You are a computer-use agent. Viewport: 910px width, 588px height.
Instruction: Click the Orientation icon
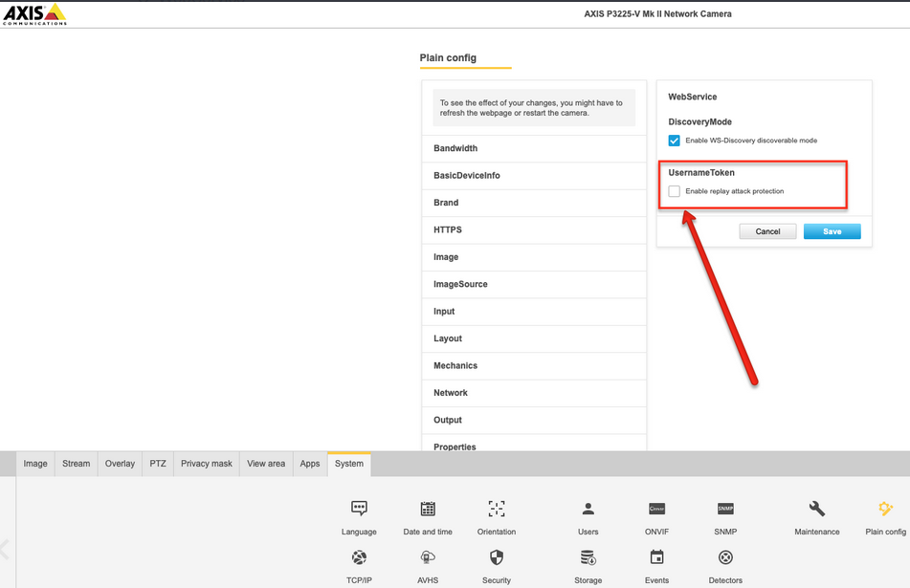(496, 510)
